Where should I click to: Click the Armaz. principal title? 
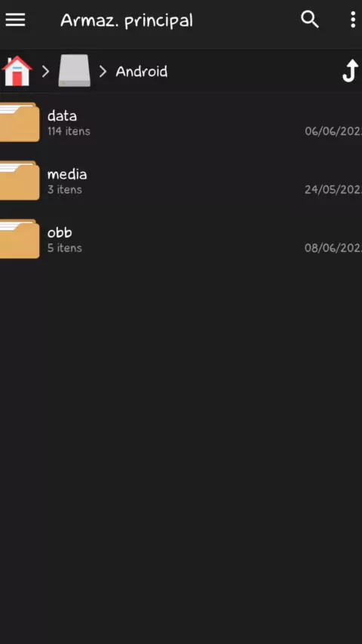coord(127,20)
